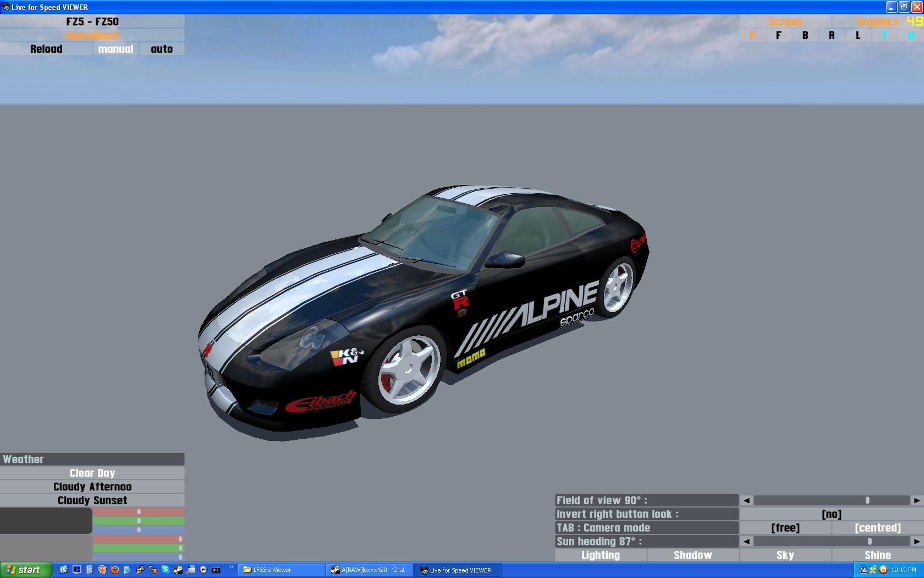924x578 pixels.
Task: Toggle invert right button look [no]
Action: (x=832, y=514)
